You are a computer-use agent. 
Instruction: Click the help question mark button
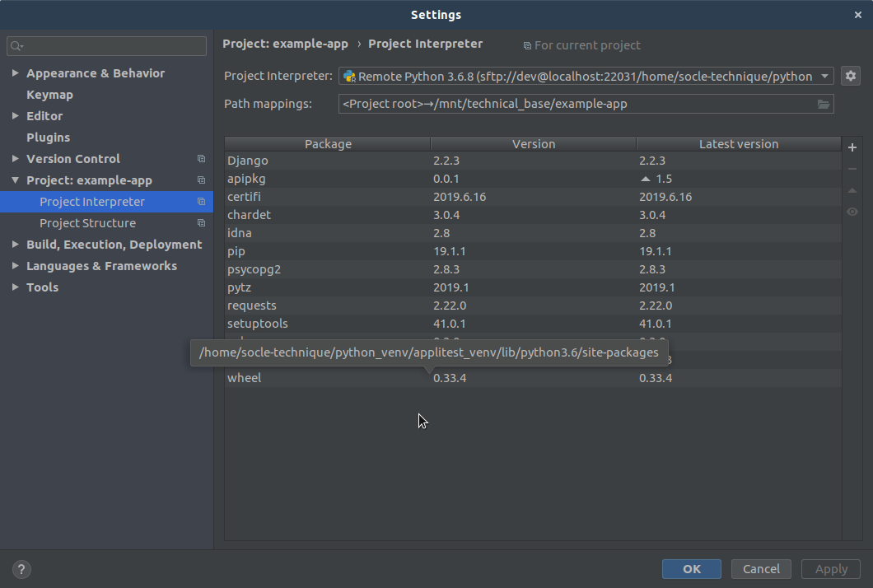pyautogui.click(x=21, y=569)
